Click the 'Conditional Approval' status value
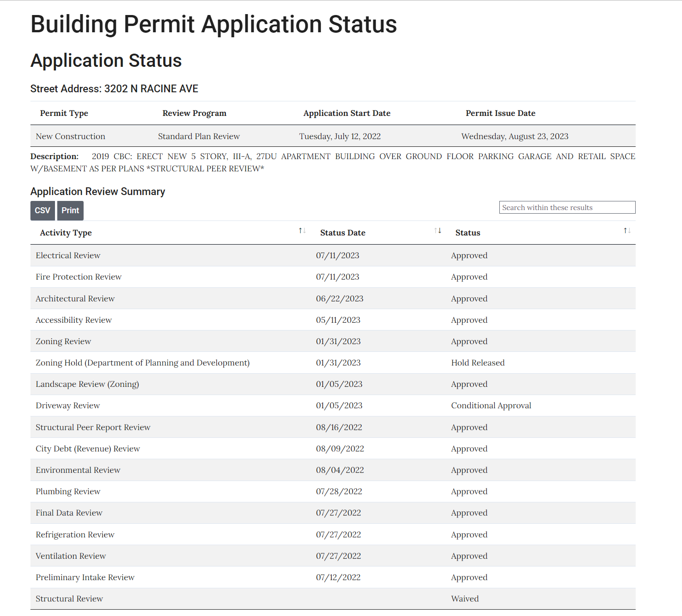Screen dimensions: 682x616 pos(491,406)
